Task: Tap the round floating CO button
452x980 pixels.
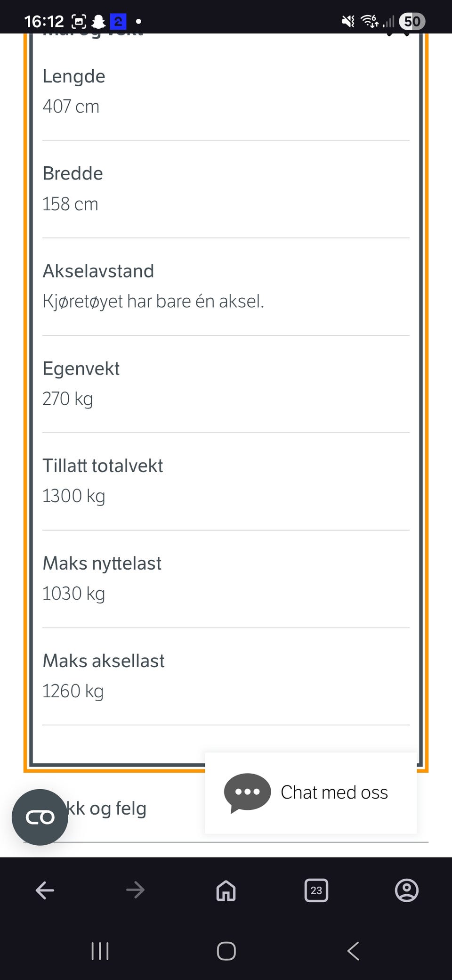Action: tap(40, 817)
